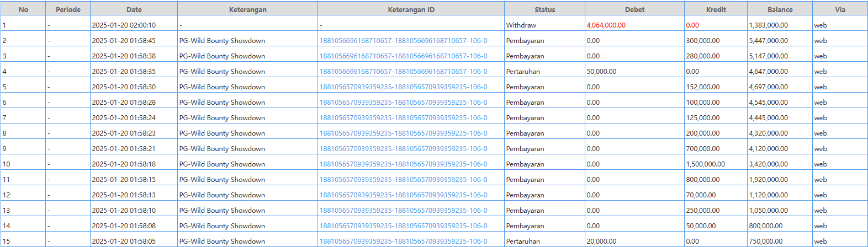The width and height of the screenshot is (868, 247).
Task: Open the Keterangan ID link for 01:58:23 transaction
Action: (403, 133)
